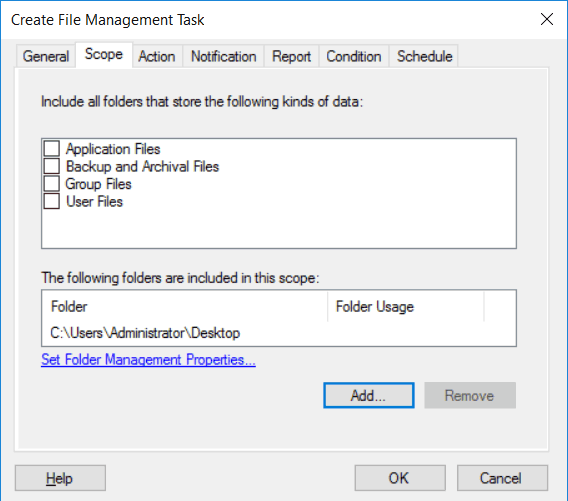Switch to the Schedule tab

pyautogui.click(x=424, y=57)
